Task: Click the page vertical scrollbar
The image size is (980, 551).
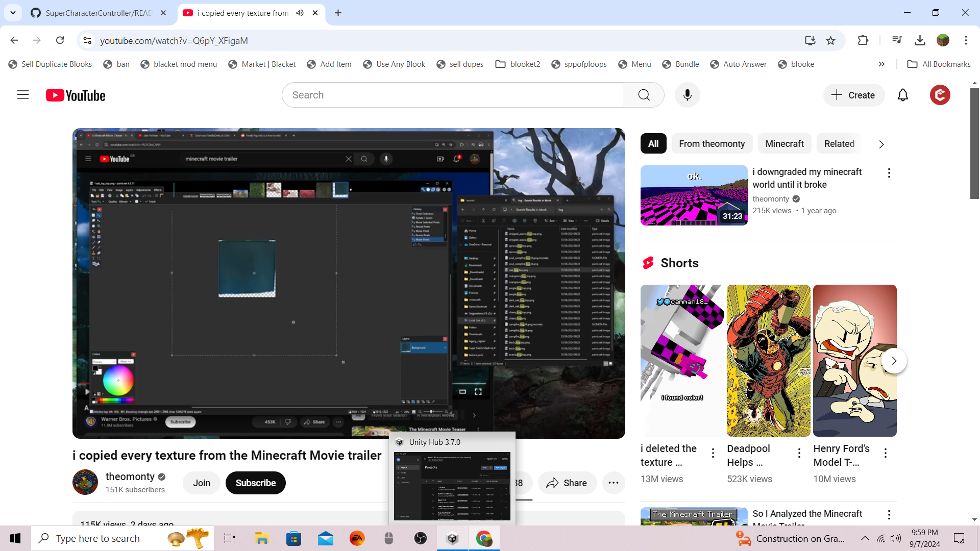Action: point(974,143)
